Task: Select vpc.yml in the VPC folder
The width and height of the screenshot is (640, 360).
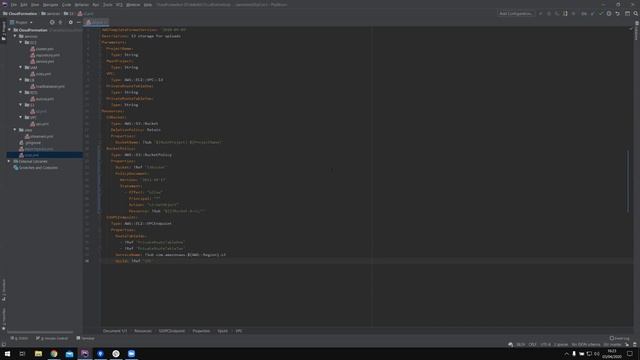Action: click(x=39, y=124)
